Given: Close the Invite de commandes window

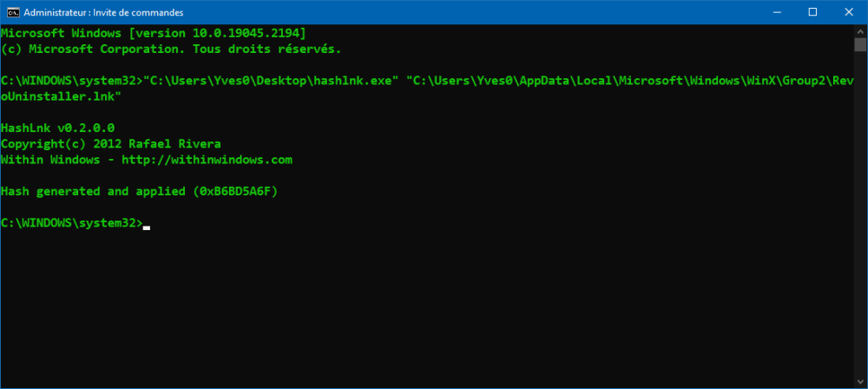Looking at the screenshot, I should coord(851,12).
